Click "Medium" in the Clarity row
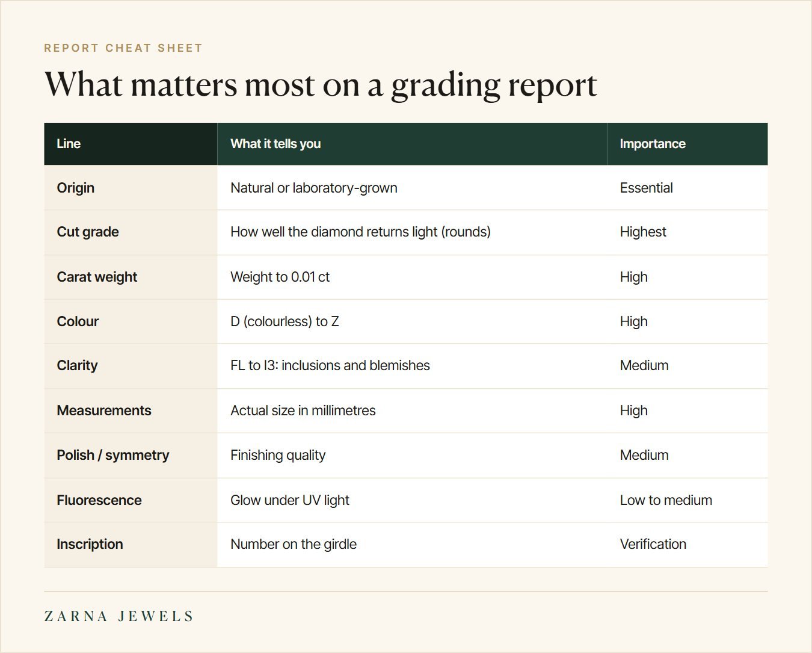The width and height of the screenshot is (812, 653). click(644, 365)
